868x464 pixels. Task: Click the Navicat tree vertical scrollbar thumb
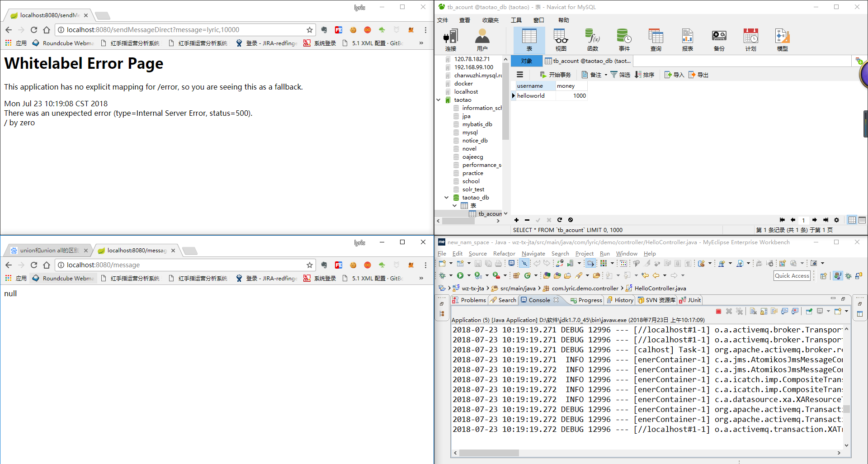[x=505, y=102]
